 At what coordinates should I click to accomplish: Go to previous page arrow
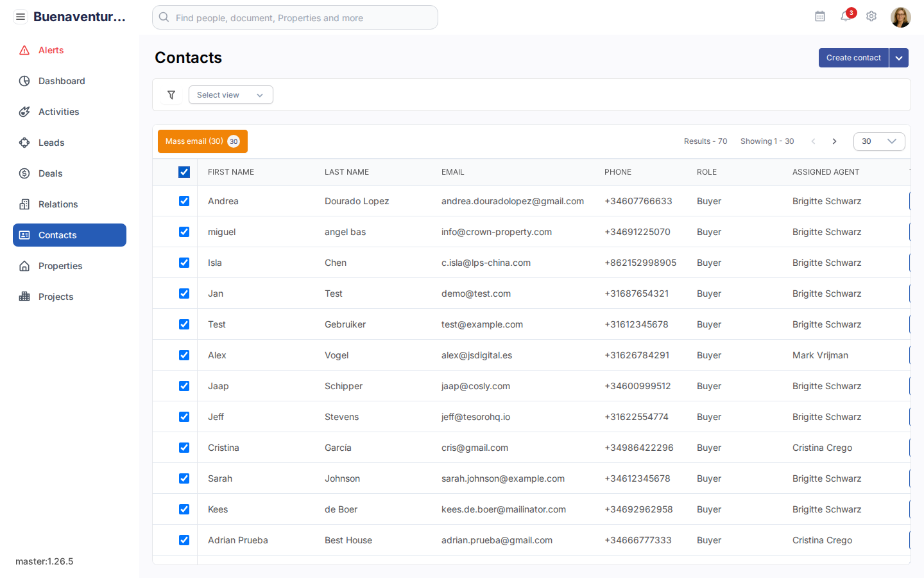[813, 141]
